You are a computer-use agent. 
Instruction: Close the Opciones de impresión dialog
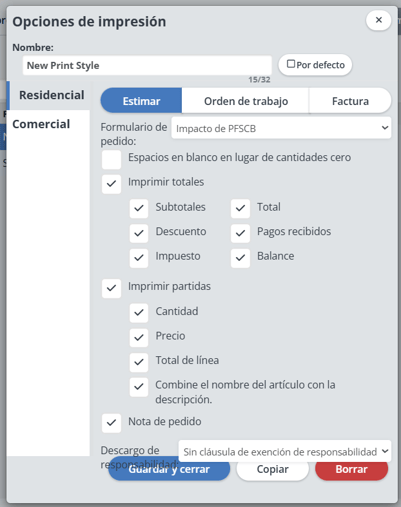coord(378,20)
